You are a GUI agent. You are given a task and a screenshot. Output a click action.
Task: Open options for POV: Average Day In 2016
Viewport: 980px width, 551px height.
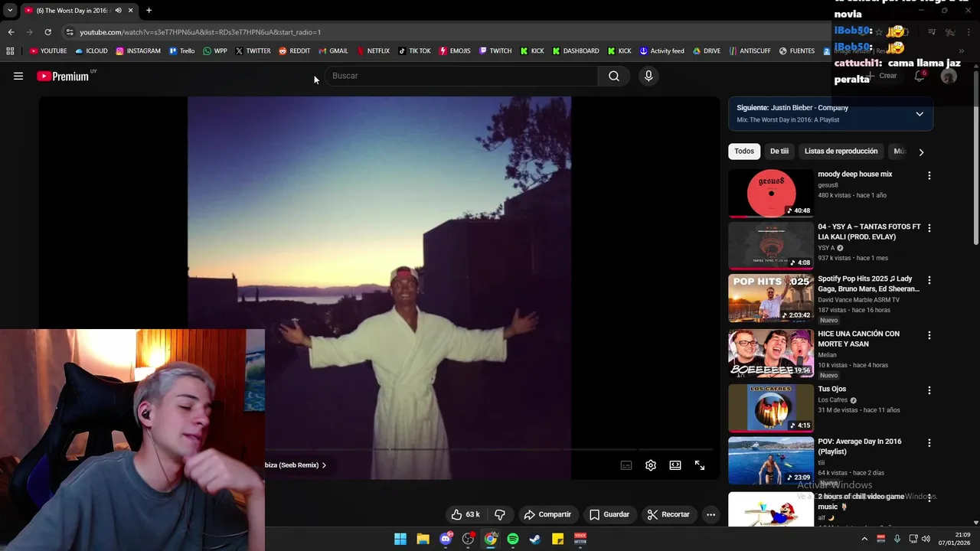(x=929, y=443)
